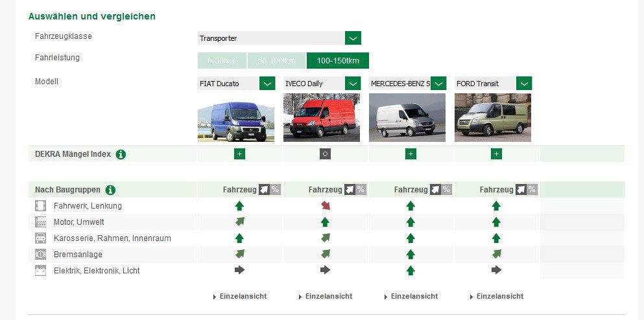
Task: Switch FORD Transit column to percent view
Action: [532, 190]
